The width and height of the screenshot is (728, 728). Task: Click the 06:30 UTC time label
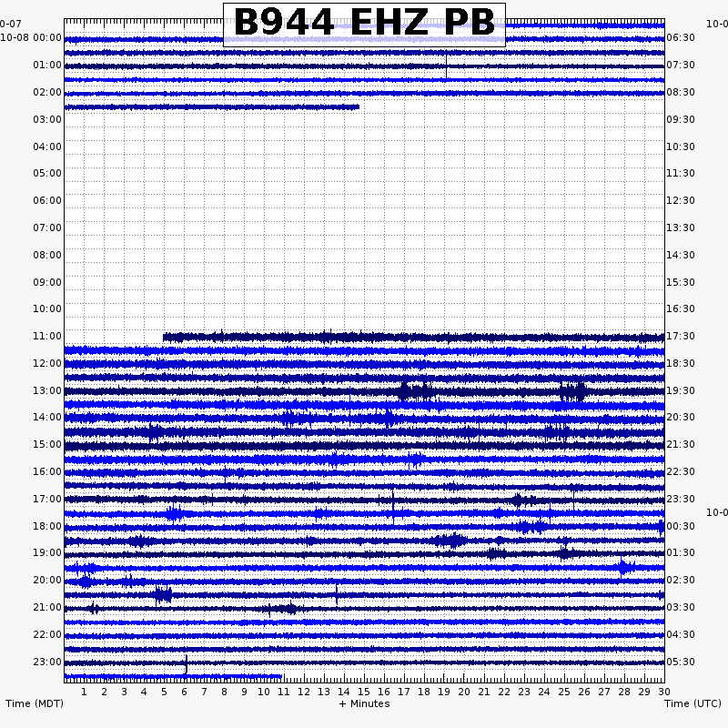[681, 37]
